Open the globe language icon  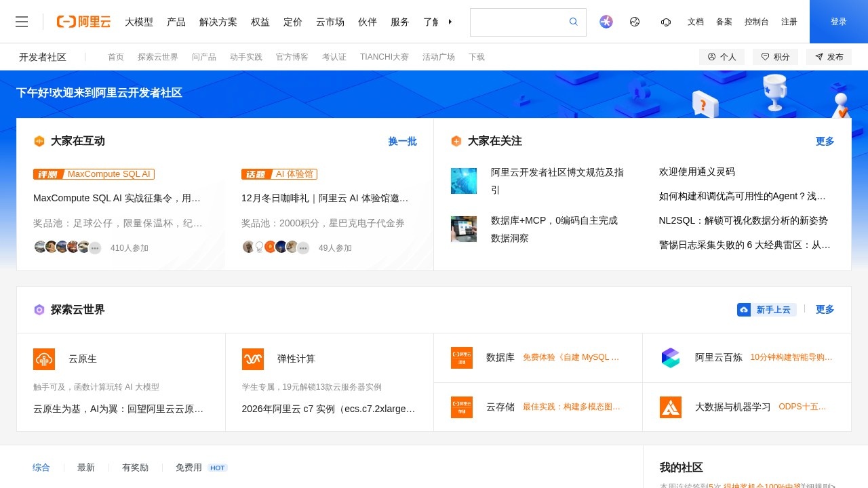point(635,21)
